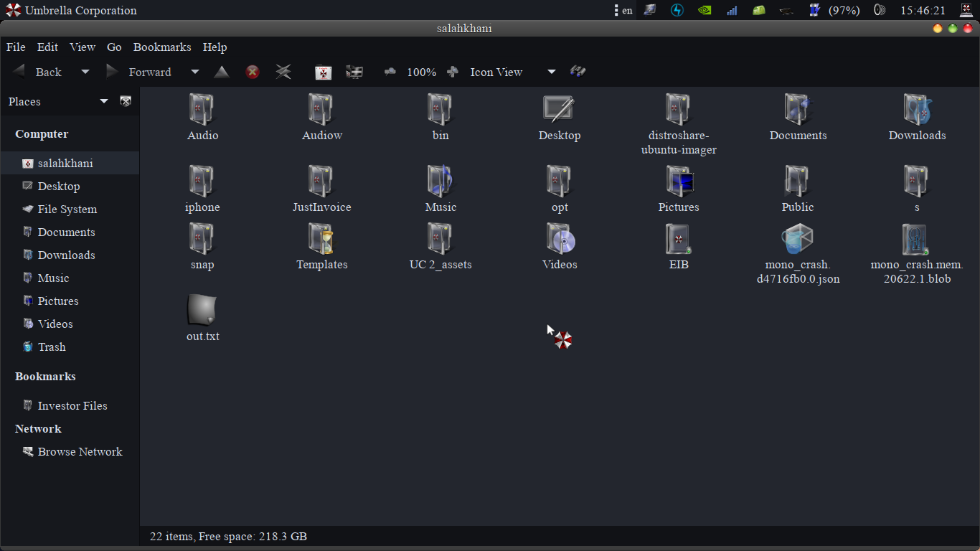Open the network signal tray icon

point(732,10)
